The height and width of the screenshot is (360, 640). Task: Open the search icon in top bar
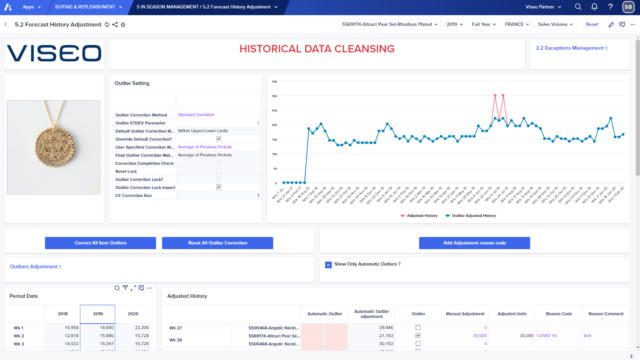point(578,7)
